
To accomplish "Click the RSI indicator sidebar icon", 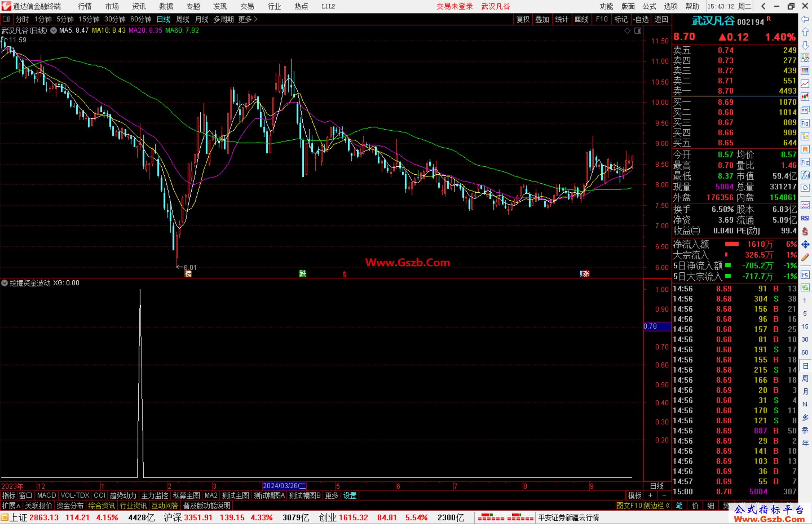I will [x=805, y=218].
